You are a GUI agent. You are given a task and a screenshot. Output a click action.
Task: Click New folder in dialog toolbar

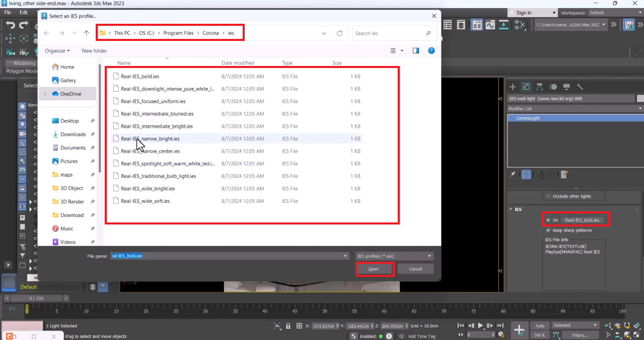tap(94, 51)
